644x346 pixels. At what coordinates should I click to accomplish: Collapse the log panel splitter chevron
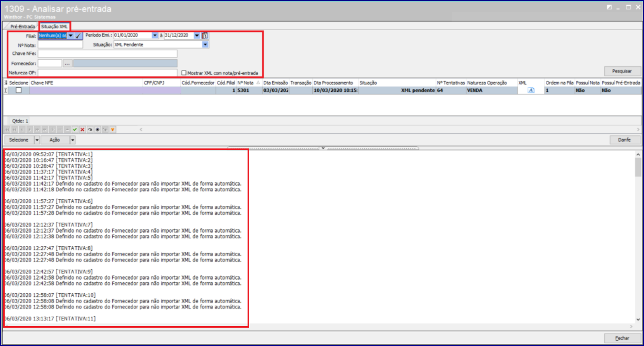tap(323, 148)
